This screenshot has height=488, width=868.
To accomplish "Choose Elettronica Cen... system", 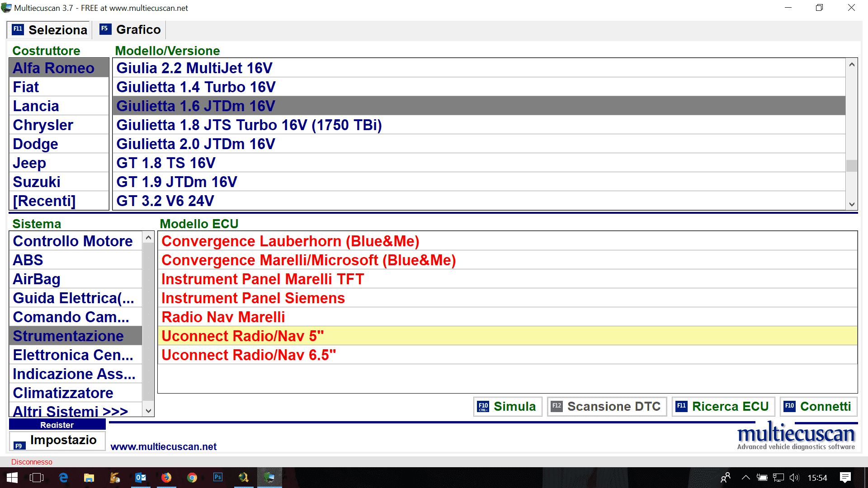I will point(75,355).
